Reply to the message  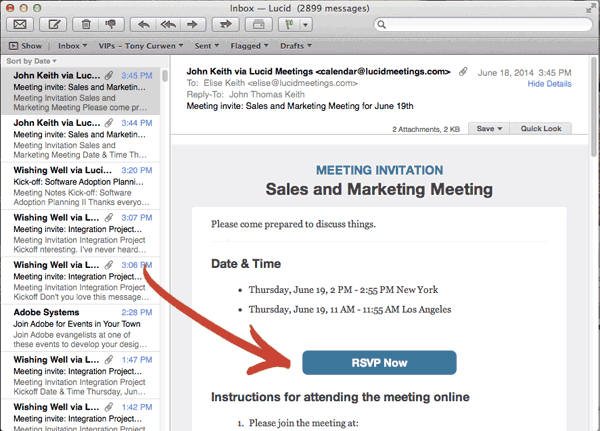click(x=143, y=24)
